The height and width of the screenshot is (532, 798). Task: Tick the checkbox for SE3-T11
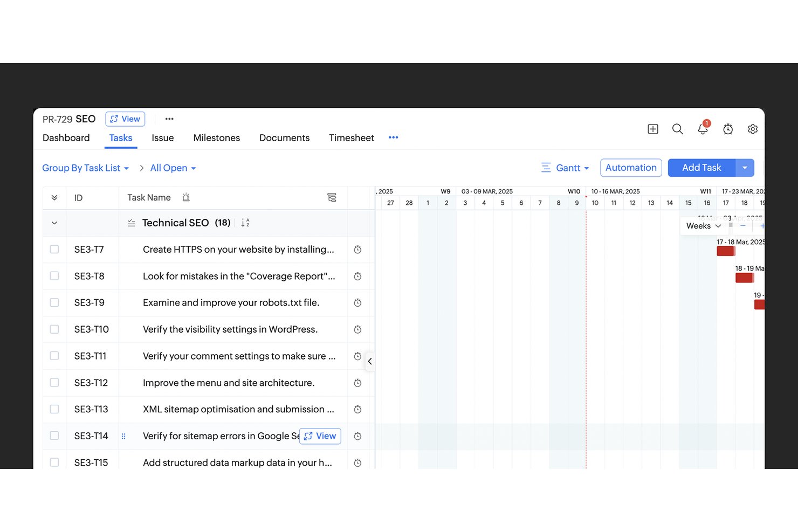(x=54, y=356)
